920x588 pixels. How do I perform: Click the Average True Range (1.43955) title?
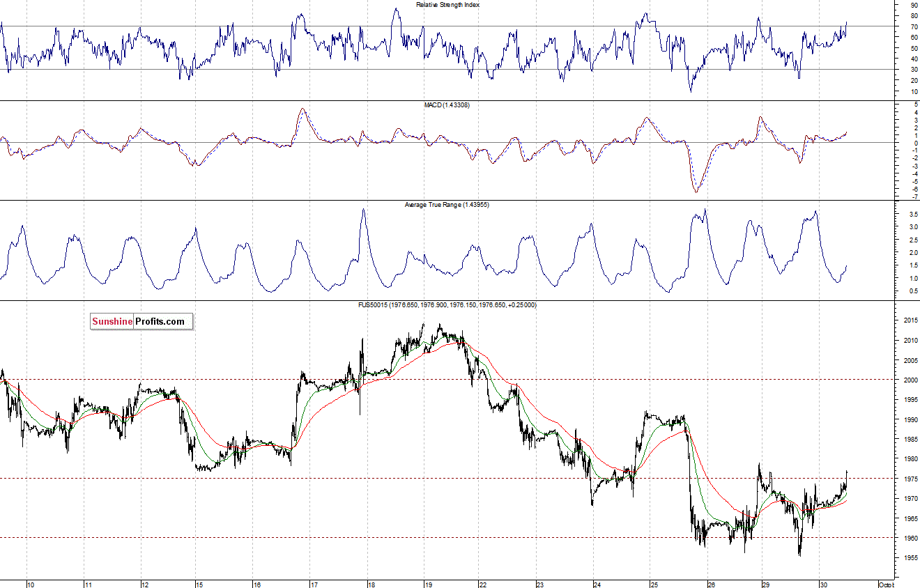click(x=447, y=205)
